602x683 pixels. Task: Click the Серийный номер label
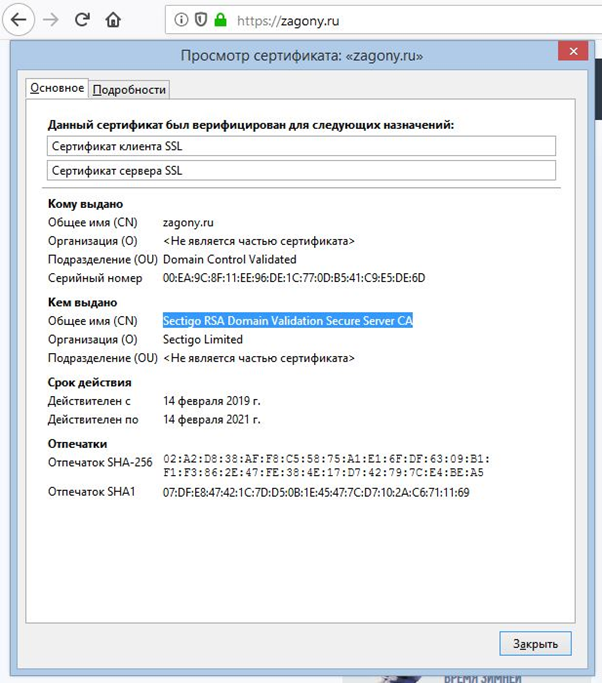(x=95, y=278)
